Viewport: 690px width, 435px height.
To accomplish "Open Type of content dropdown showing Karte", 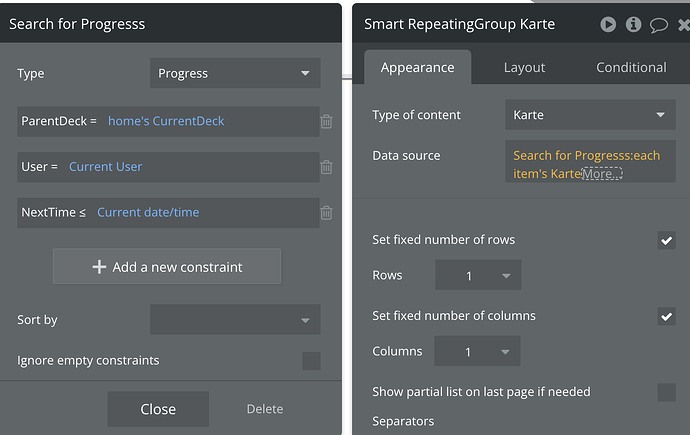I will click(x=590, y=115).
